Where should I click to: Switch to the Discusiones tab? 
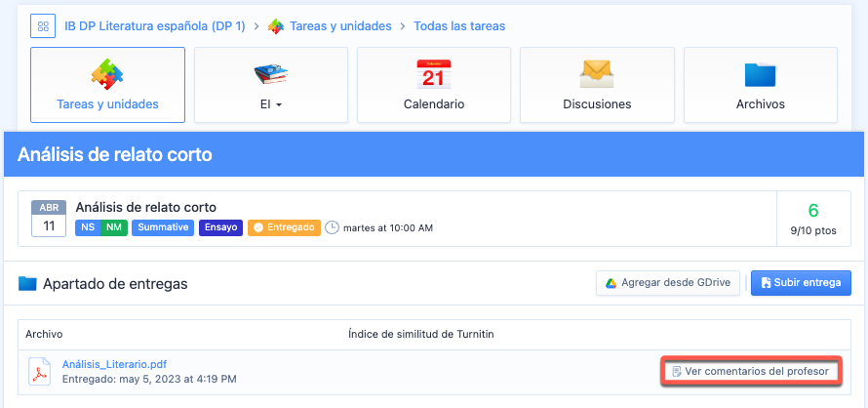pyautogui.click(x=596, y=104)
